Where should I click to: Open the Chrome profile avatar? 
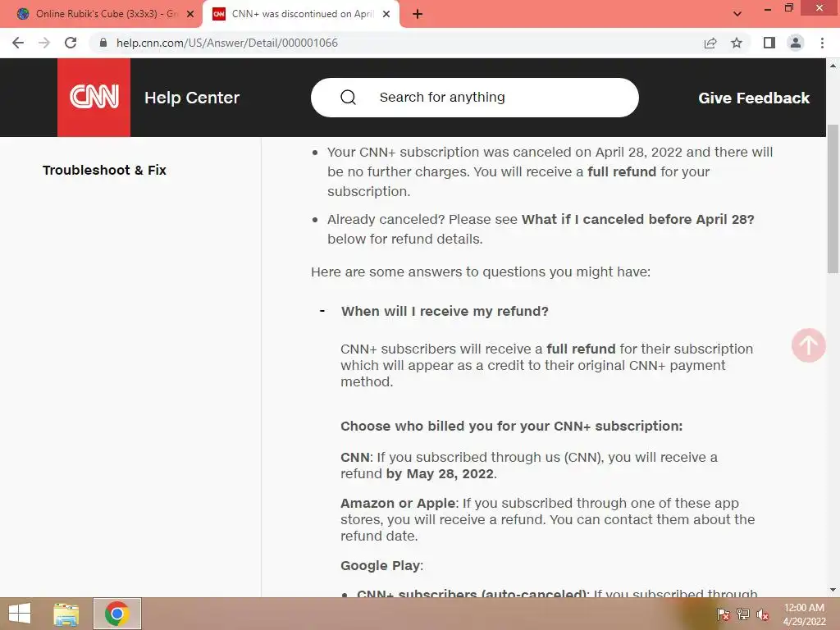tap(796, 43)
